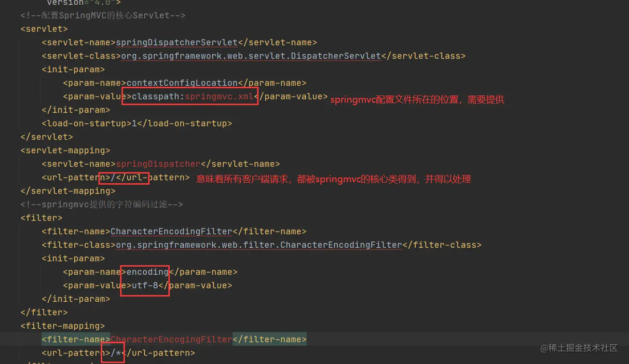
Task: Click the param name encoding
Action: click(x=148, y=272)
